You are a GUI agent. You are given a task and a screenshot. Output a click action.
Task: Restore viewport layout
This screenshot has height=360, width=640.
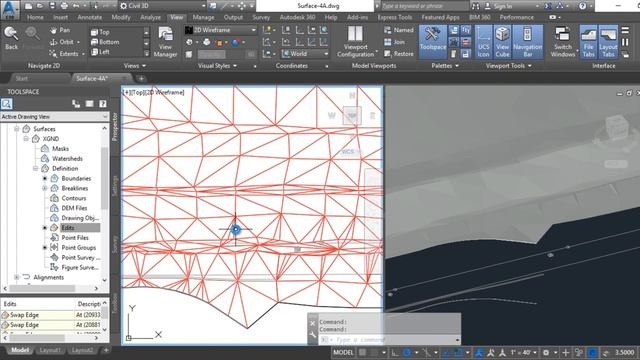click(x=399, y=53)
